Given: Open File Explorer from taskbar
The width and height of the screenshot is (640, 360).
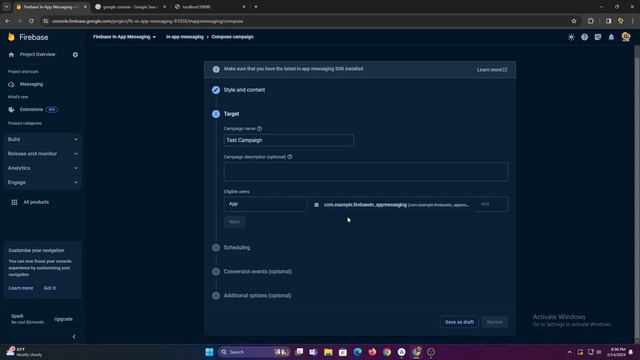Looking at the screenshot, I should 328,352.
